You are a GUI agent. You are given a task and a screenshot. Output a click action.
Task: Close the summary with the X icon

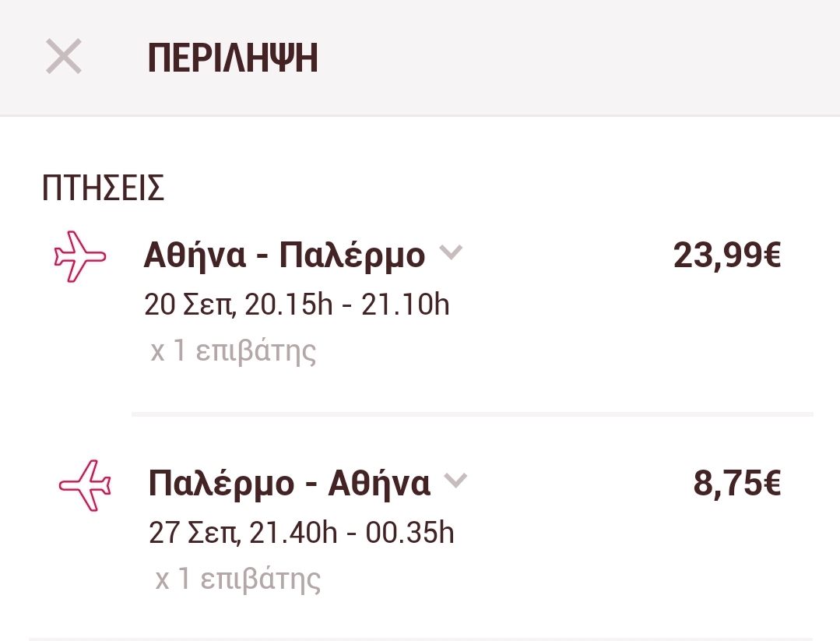pos(64,58)
